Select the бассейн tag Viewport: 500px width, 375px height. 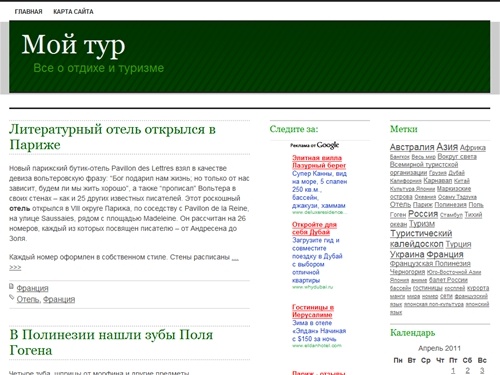400,288
